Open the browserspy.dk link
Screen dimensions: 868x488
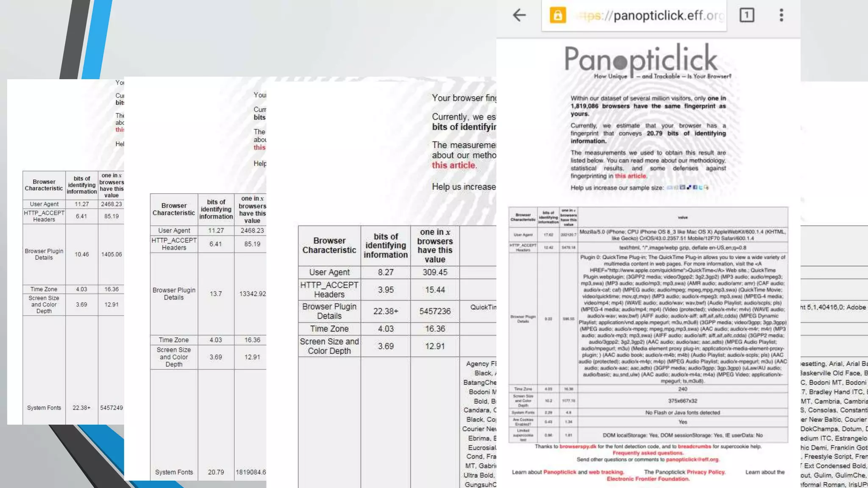[x=577, y=446]
